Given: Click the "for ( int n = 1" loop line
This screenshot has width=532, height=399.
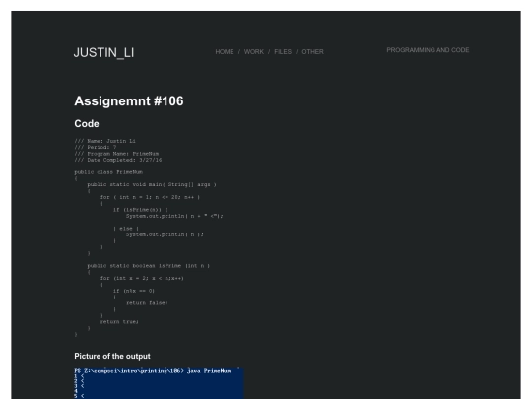Looking at the screenshot, I should pyautogui.click(x=150, y=197).
